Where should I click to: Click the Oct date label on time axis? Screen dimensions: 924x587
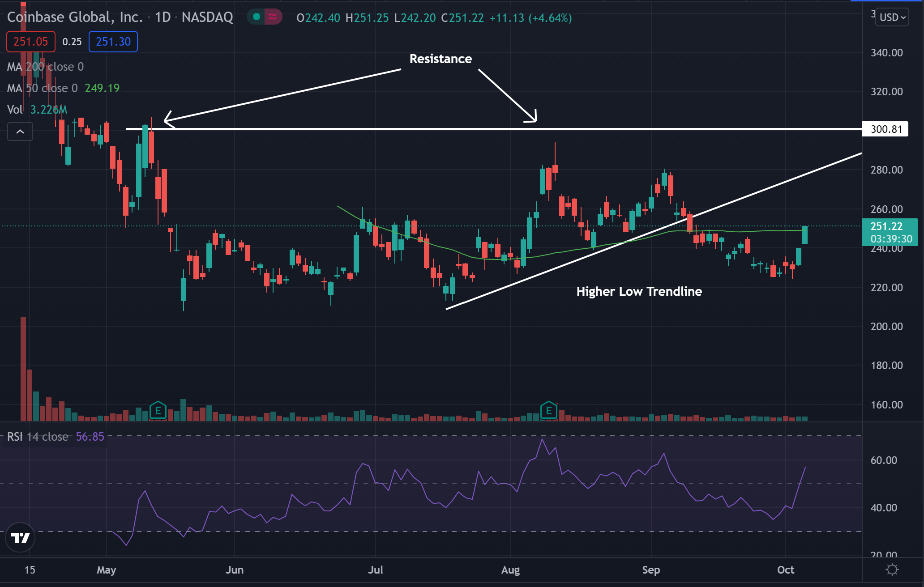click(786, 570)
